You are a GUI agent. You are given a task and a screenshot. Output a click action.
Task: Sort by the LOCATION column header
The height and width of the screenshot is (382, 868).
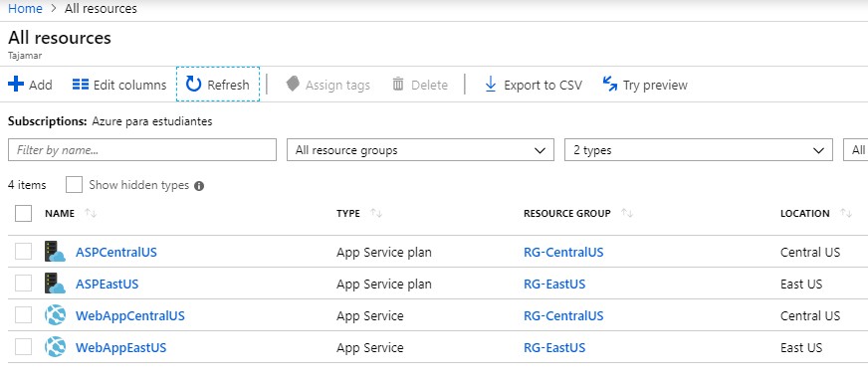click(x=805, y=213)
